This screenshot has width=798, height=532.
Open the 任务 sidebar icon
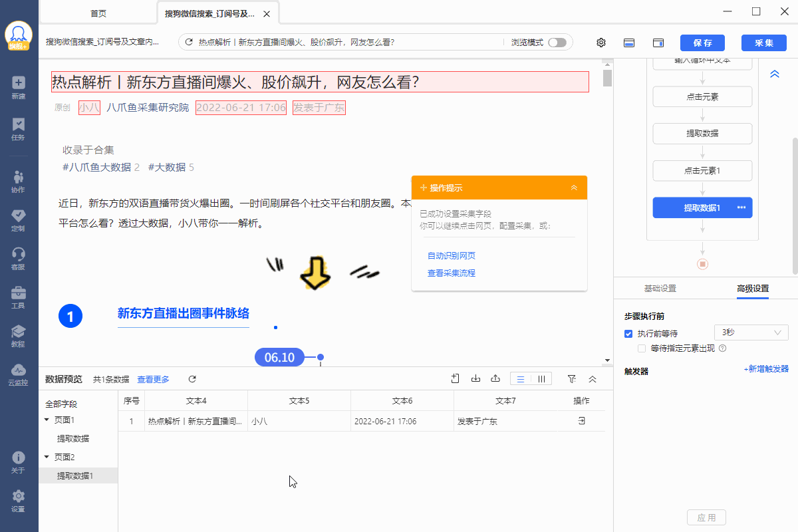click(19, 129)
